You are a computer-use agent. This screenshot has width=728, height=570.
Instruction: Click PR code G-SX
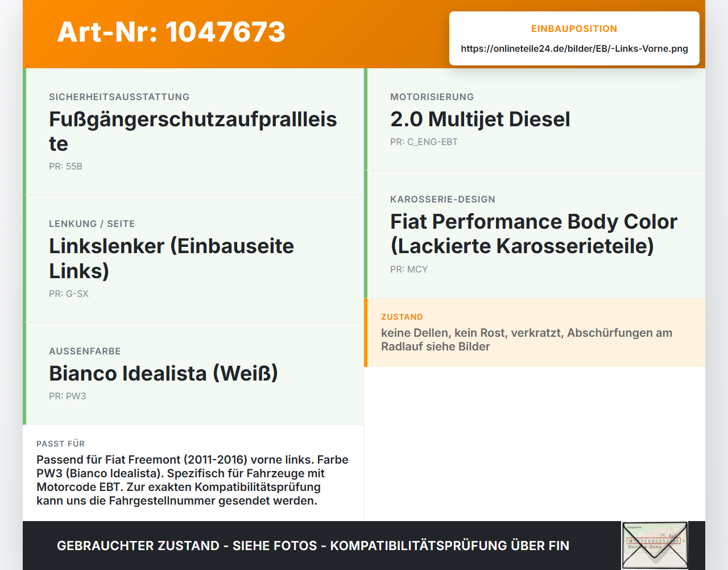click(69, 294)
